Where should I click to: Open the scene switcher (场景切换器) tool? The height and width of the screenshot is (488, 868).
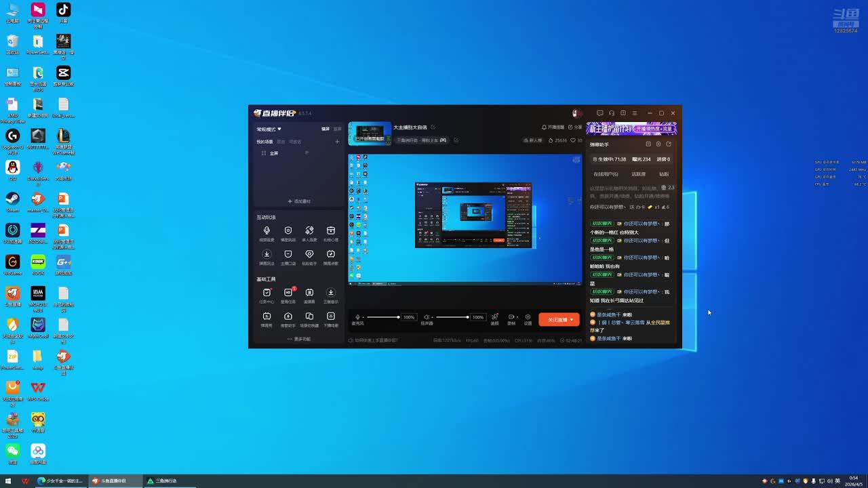309,317
